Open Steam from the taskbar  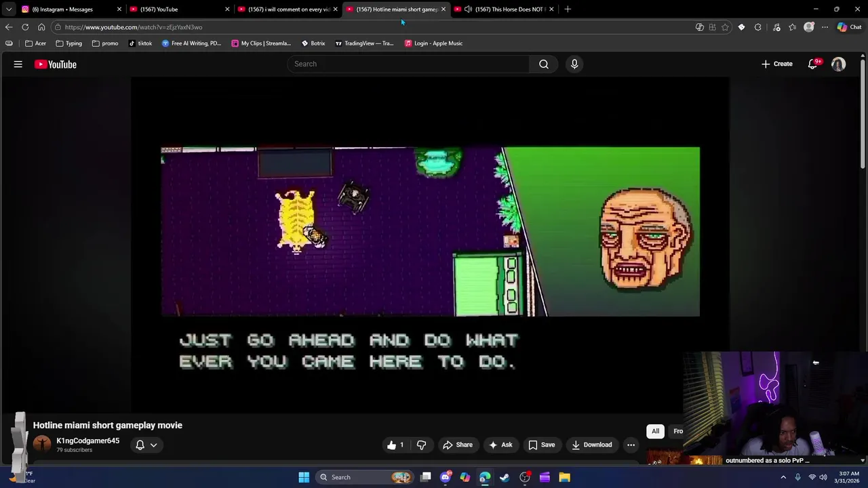pyautogui.click(x=505, y=477)
